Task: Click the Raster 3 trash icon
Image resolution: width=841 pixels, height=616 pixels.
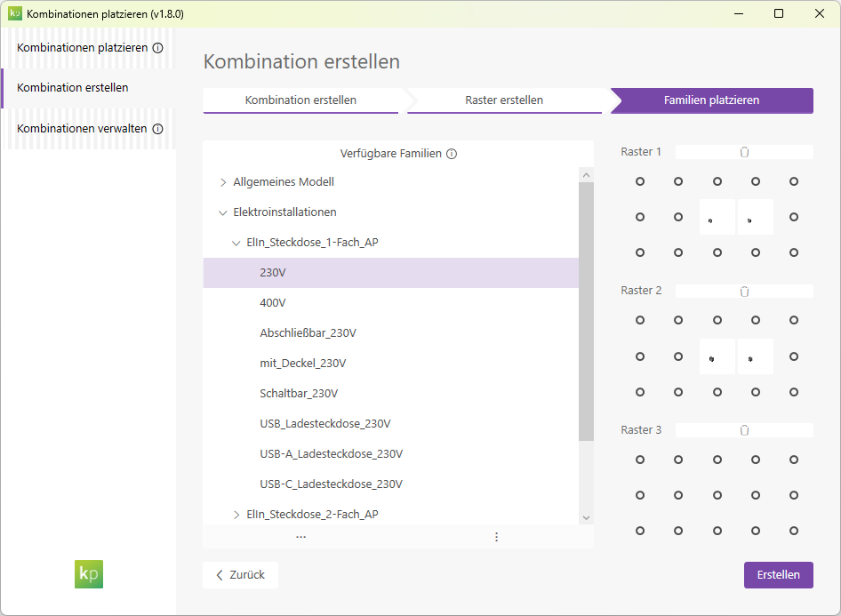Action: 744,430
